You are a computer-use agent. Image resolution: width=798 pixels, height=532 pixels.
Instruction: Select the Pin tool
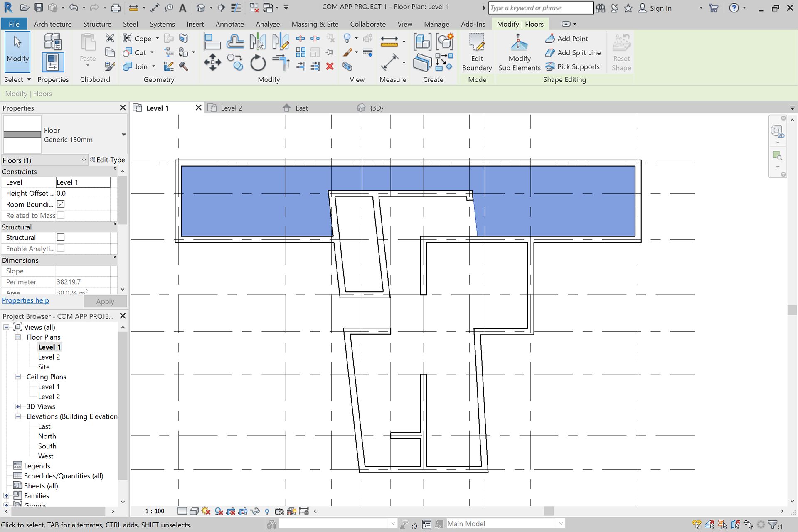[x=330, y=52]
